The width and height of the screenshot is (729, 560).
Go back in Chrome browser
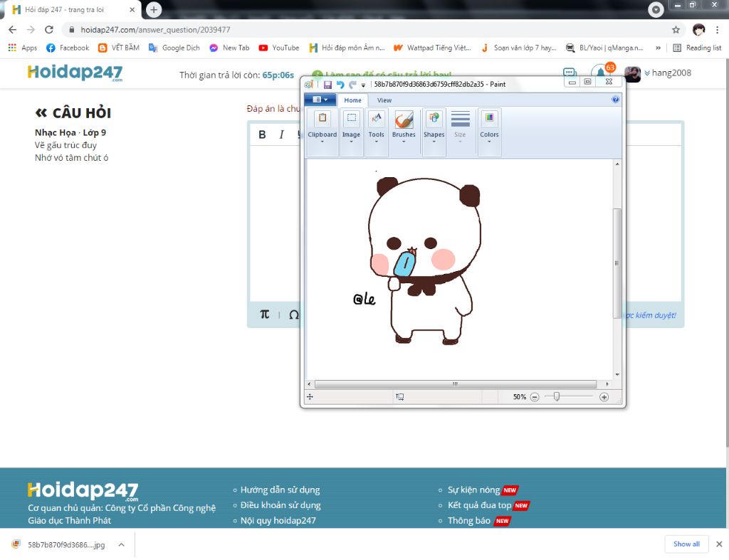[13, 30]
